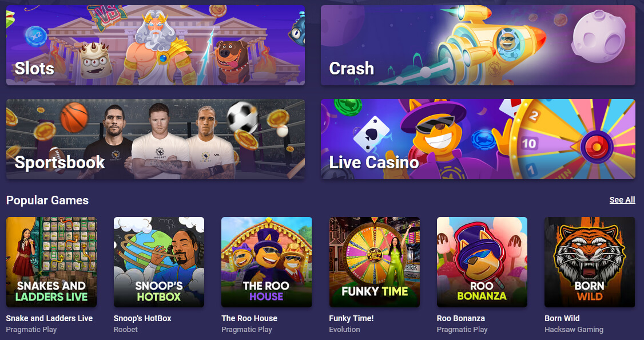
Task: Open the Slots category banner
Action: 155,45
